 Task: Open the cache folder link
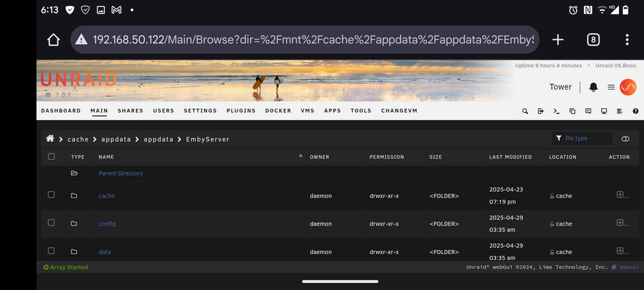pyautogui.click(x=107, y=196)
